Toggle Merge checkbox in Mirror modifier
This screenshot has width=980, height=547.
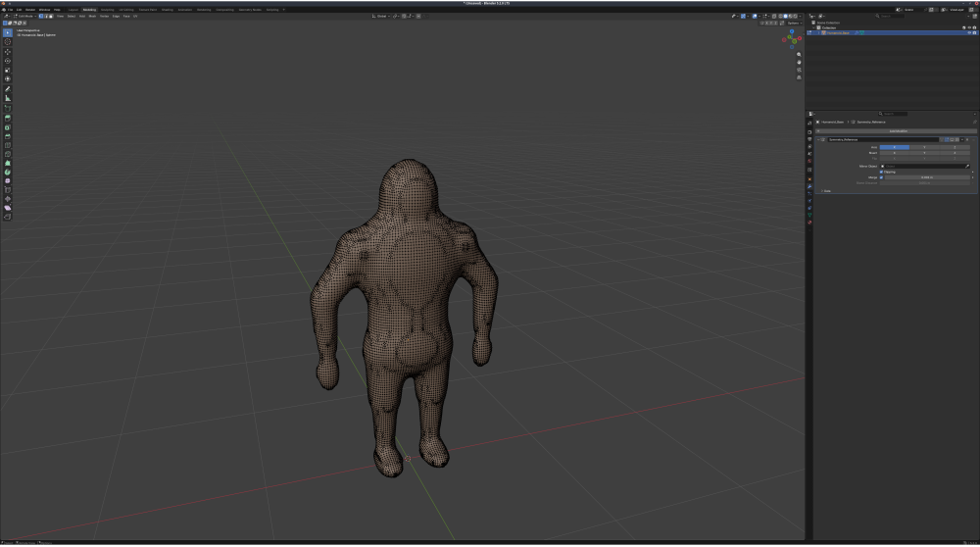coord(881,177)
